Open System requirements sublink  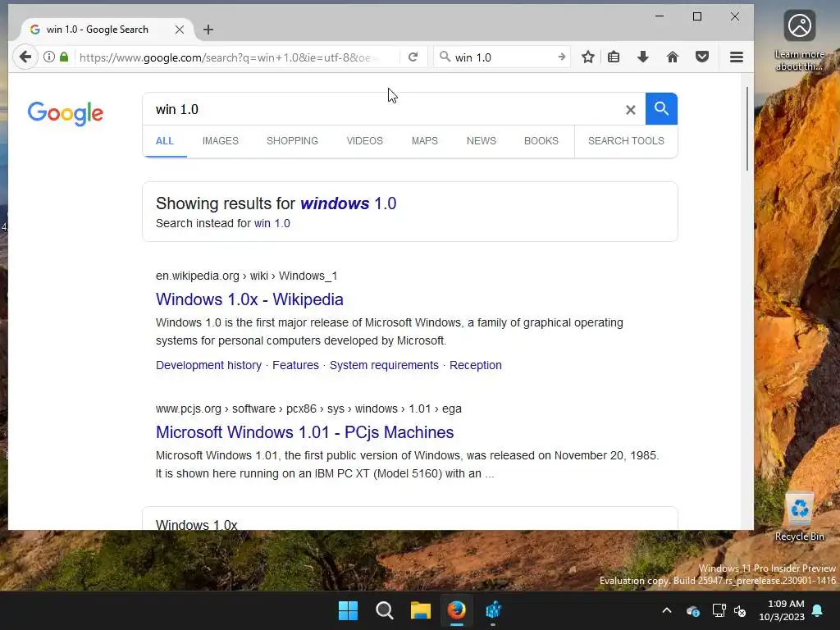384,365
